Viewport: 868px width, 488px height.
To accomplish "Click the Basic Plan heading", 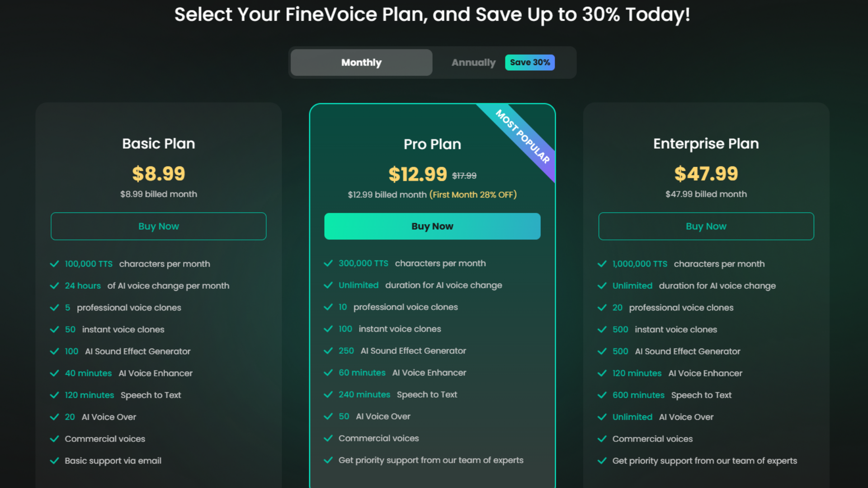I will (158, 144).
